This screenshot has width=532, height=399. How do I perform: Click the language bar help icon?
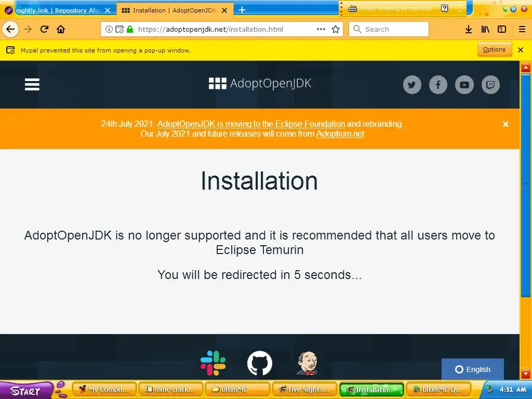tap(445, 8)
